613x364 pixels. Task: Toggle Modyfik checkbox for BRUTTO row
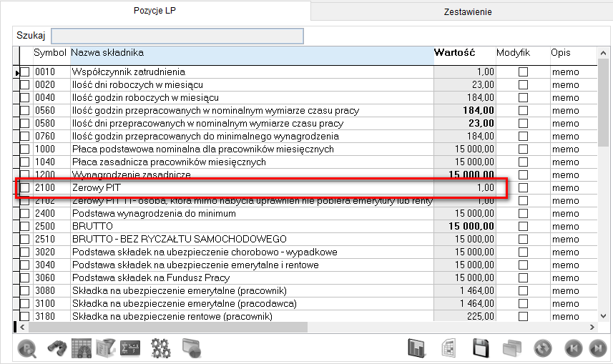524,226
